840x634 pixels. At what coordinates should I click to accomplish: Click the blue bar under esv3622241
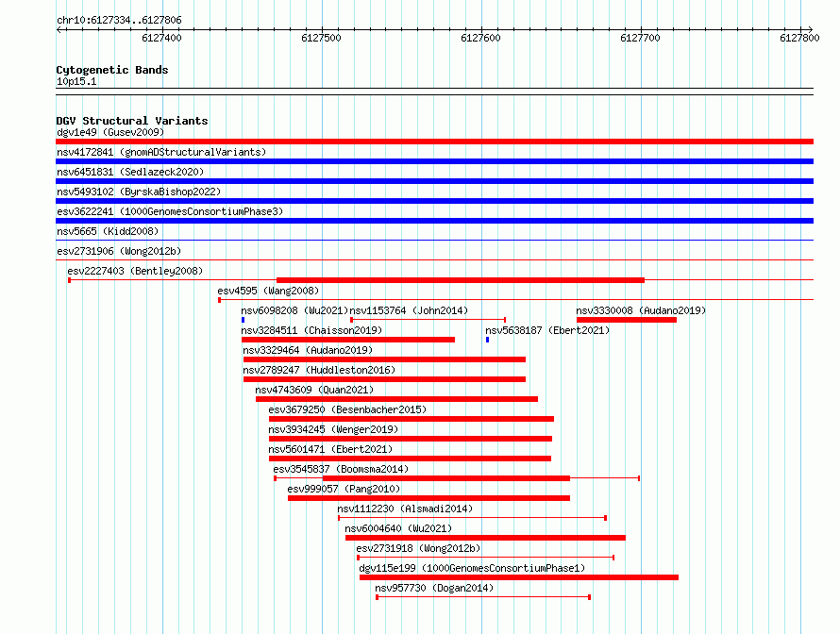(x=434, y=221)
